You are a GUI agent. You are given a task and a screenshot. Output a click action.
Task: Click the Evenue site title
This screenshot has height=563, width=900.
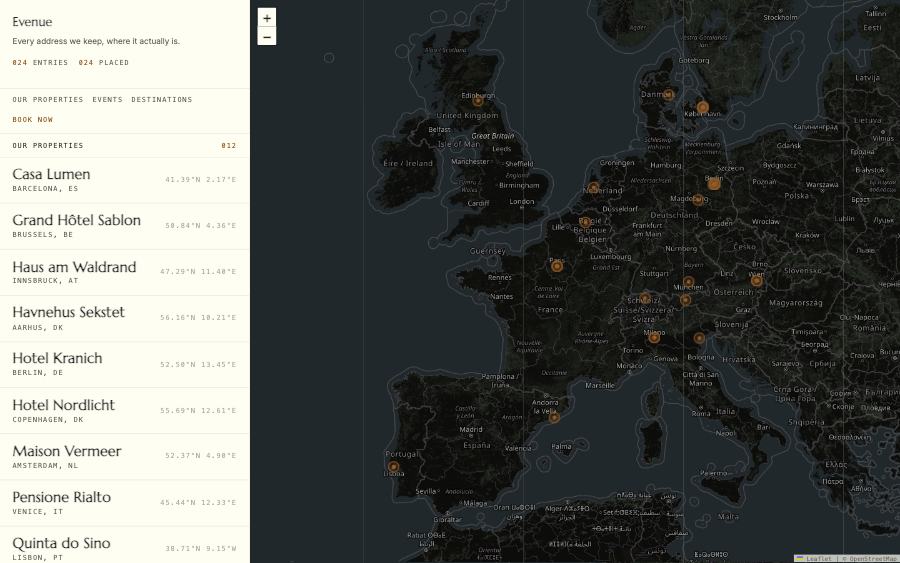pos(32,22)
